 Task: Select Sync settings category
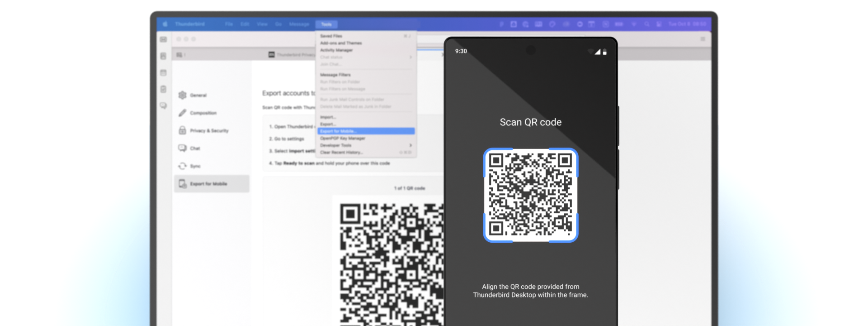coord(211,166)
